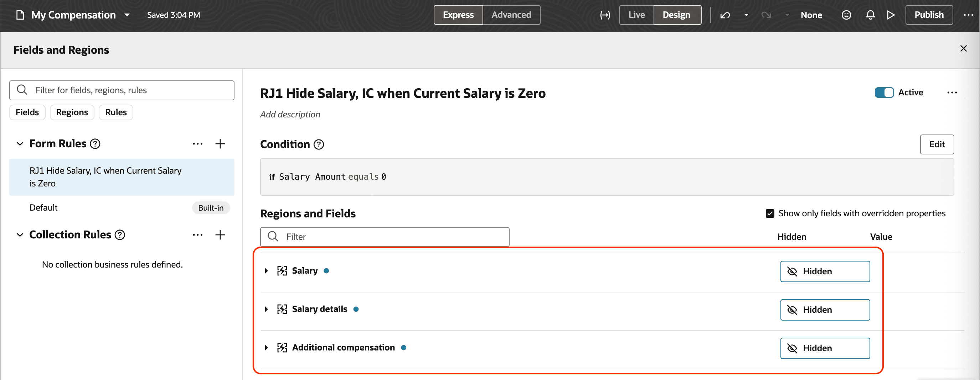980x380 pixels.
Task: Add a new Form Rule with plus icon
Action: point(220,144)
